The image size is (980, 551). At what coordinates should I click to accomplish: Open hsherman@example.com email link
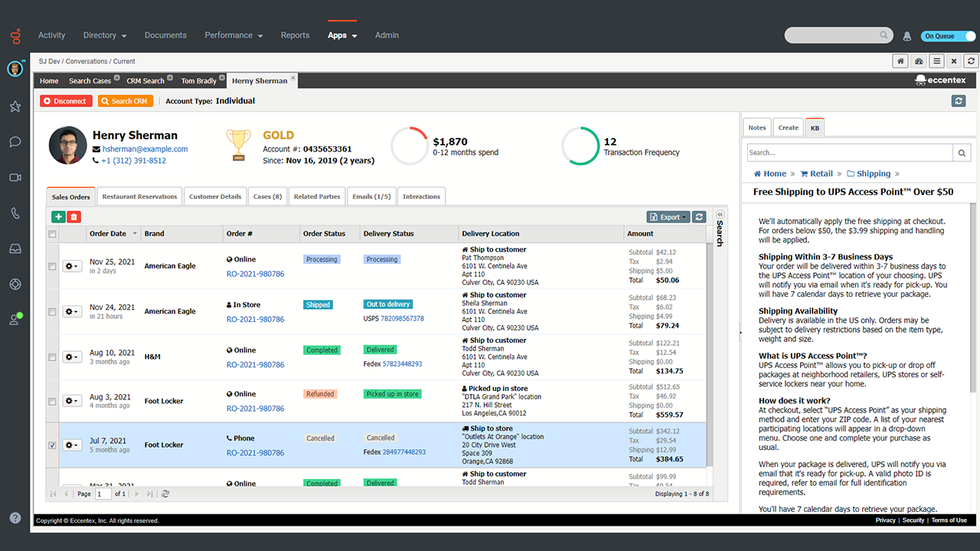145,149
